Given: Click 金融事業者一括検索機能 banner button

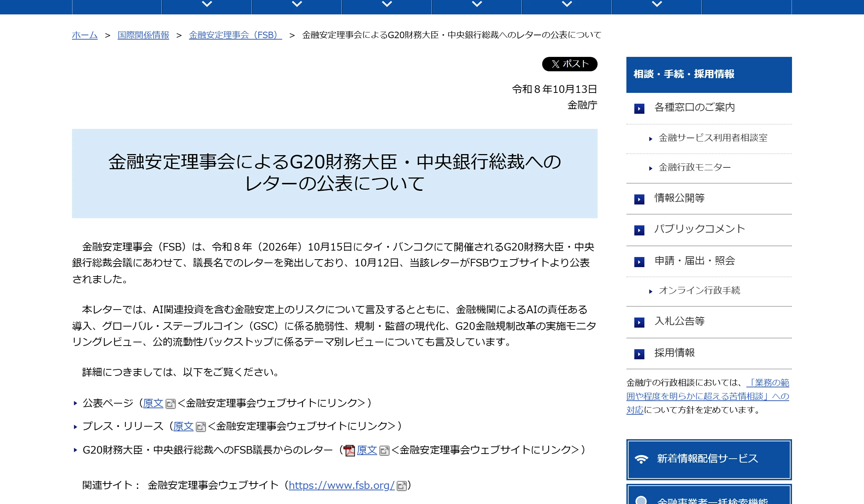Looking at the screenshot, I should click(x=709, y=495).
